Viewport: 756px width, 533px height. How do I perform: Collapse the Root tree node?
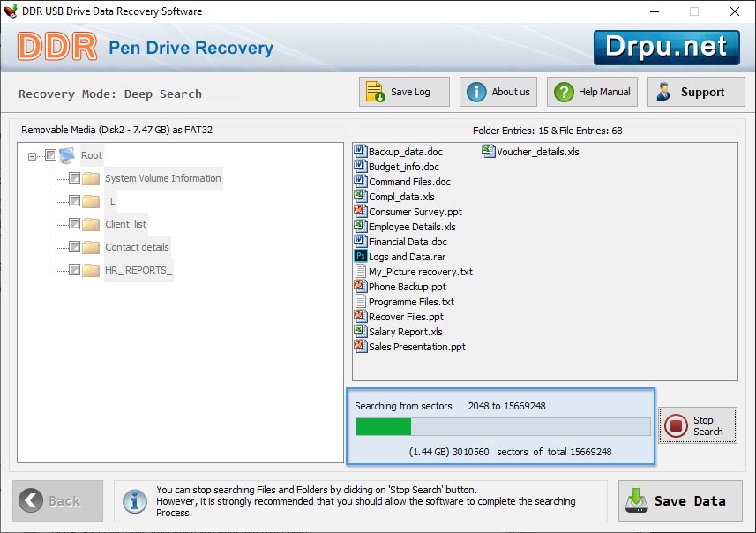(x=32, y=156)
